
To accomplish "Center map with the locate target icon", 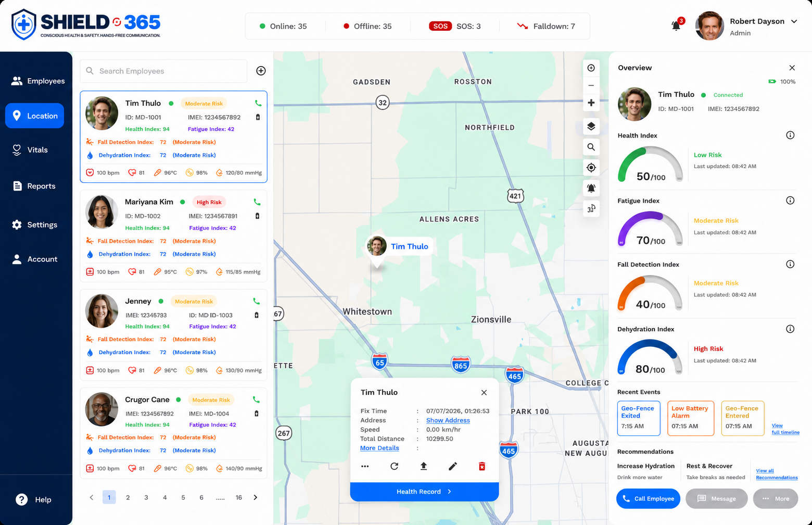I will click(x=591, y=168).
